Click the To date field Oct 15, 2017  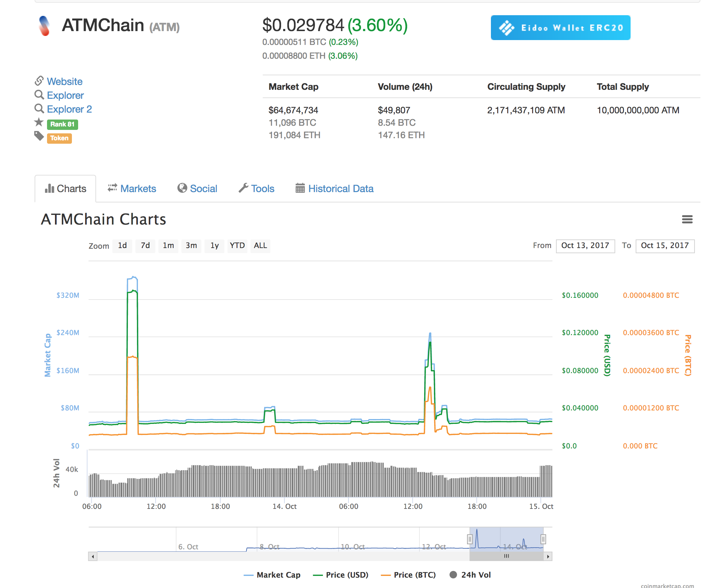click(x=665, y=246)
